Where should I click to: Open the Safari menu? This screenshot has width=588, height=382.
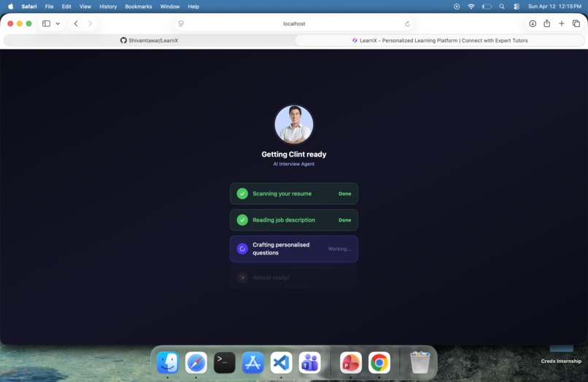pyautogui.click(x=29, y=7)
